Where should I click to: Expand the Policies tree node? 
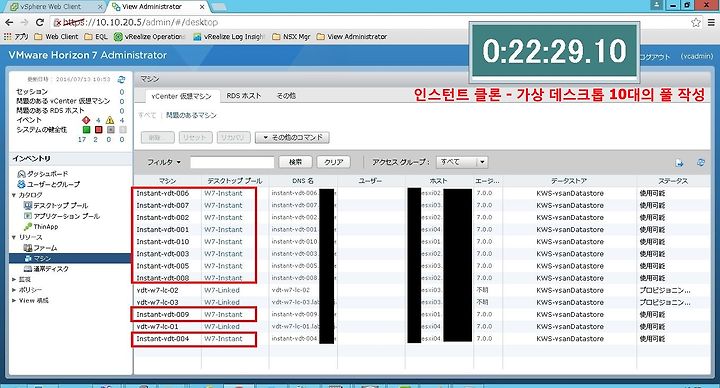click(x=14, y=290)
